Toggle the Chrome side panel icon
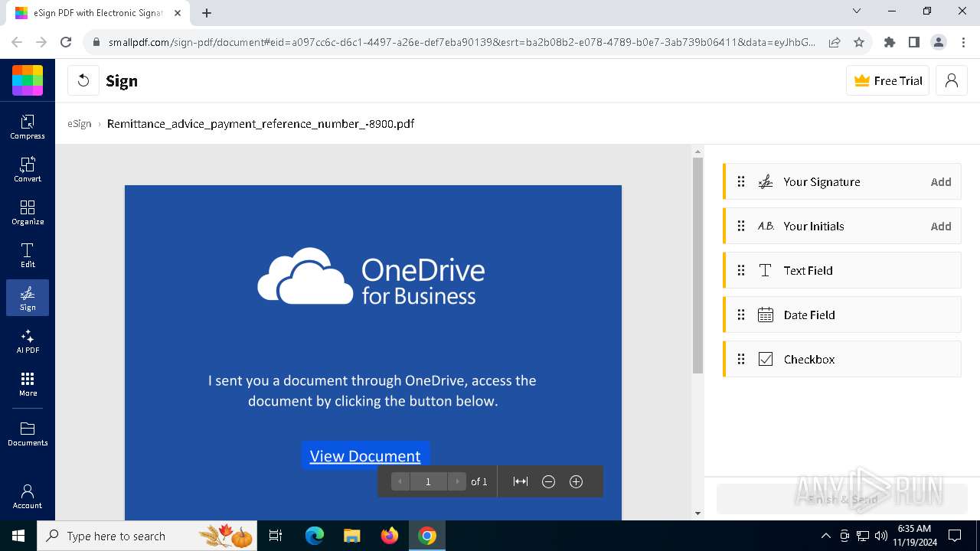The width and height of the screenshot is (980, 551). click(913, 42)
